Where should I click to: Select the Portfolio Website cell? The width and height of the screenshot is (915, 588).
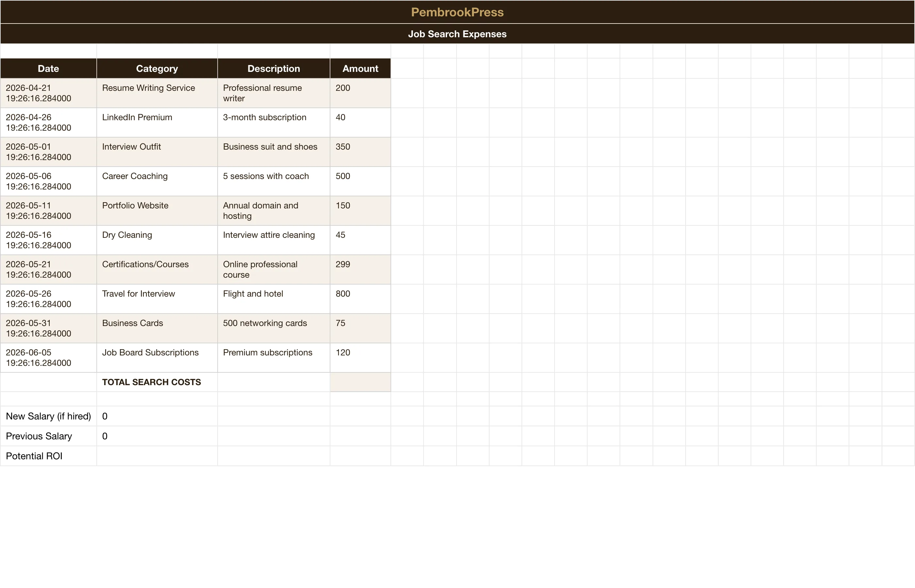157,211
